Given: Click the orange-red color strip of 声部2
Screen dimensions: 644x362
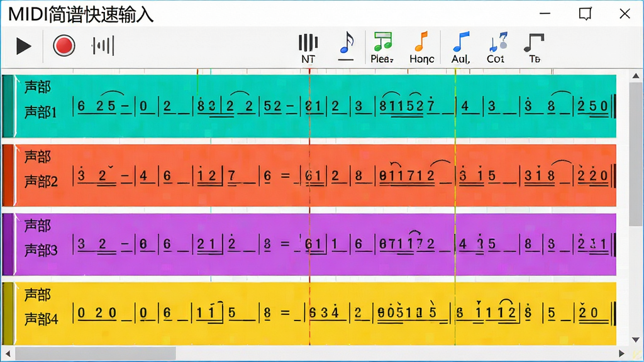Looking at the screenshot, I should pyautogui.click(x=8, y=175).
